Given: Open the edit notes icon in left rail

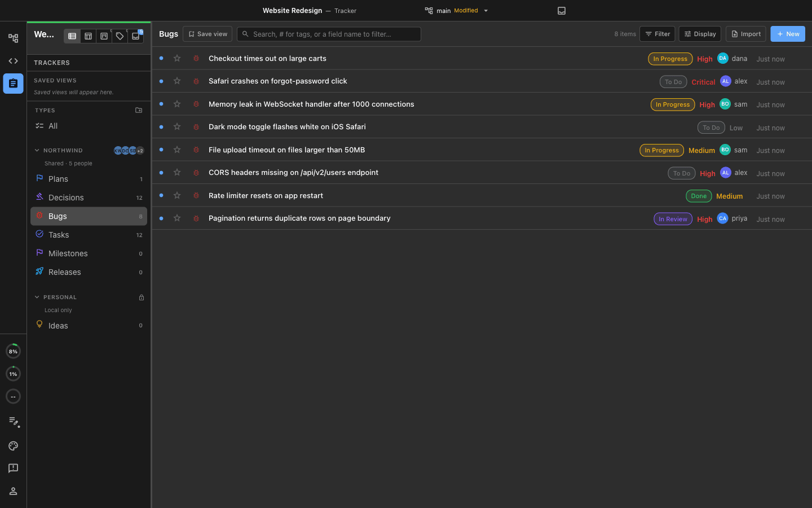Looking at the screenshot, I should [14, 422].
